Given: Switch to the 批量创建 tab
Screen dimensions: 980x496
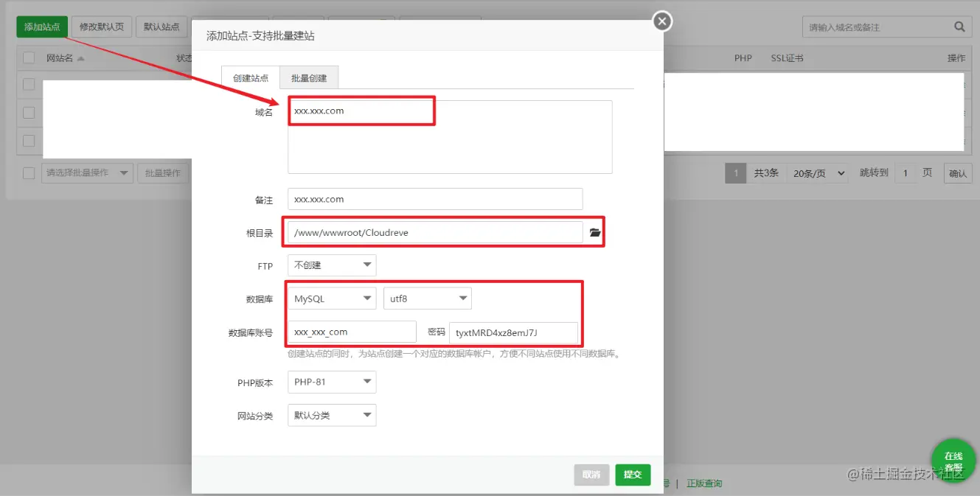Looking at the screenshot, I should click(309, 76).
